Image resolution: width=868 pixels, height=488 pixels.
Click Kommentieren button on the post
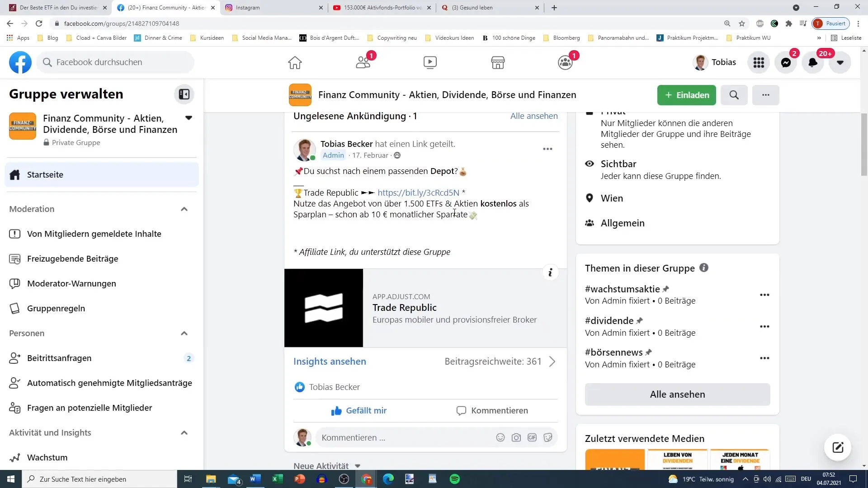point(492,410)
